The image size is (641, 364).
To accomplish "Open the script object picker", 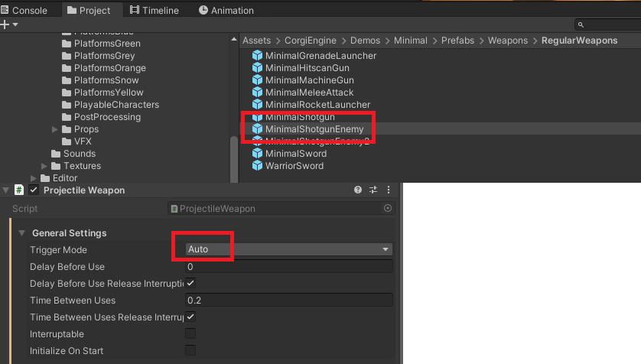I will (x=388, y=208).
